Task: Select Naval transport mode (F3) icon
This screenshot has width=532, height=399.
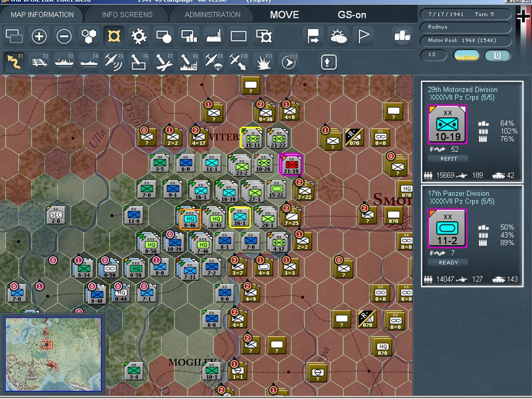Action: pyautogui.click(x=64, y=62)
